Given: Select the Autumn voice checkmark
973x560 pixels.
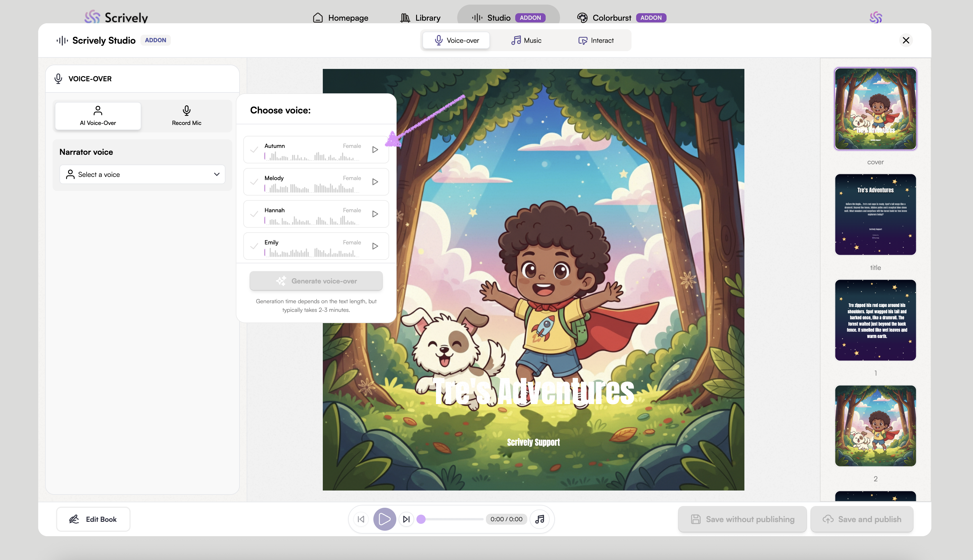Looking at the screenshot, I should pyautogui.click(x=254, y=150).
